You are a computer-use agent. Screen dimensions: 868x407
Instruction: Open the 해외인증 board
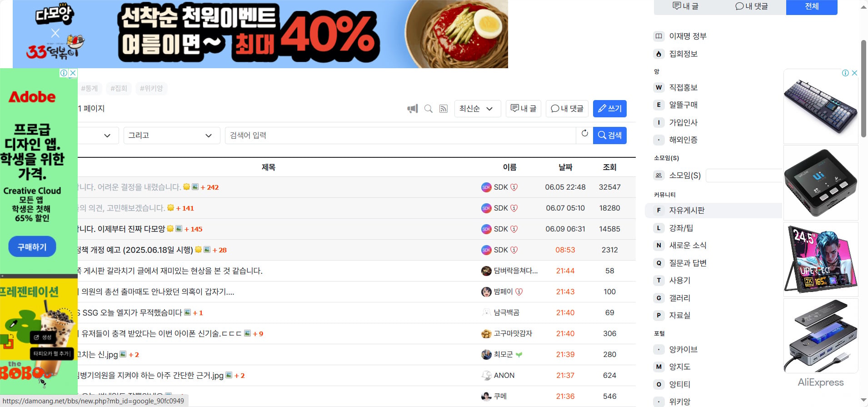click(x=683, y=140)
